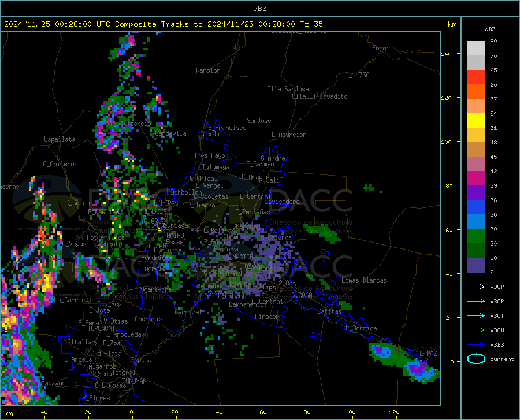
Task: Click the green VBCU arrow legend icon
Action: point(476,330)
